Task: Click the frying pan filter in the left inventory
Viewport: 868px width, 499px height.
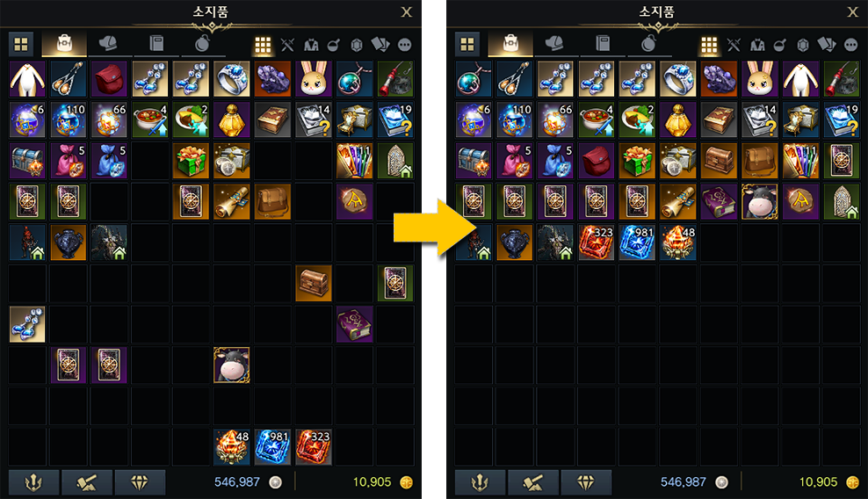Action: [334, 45]
